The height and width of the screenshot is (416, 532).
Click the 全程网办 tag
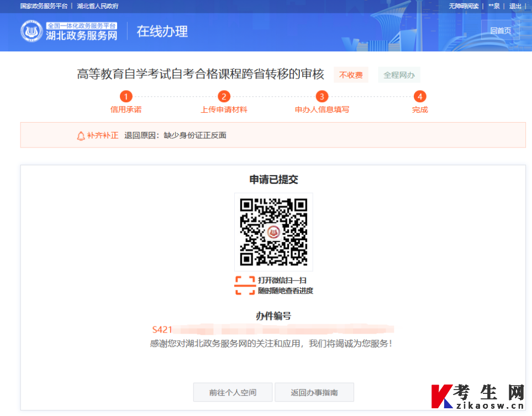(x=399, y=75)
